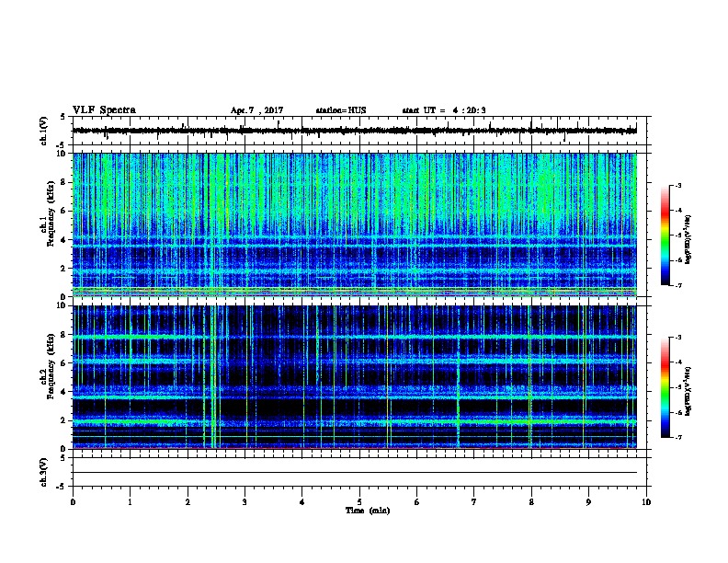This screenshot has width=728, height=563.
Task: Click the ch.1 frequency tick label "6"
Action: click(63, 212)
